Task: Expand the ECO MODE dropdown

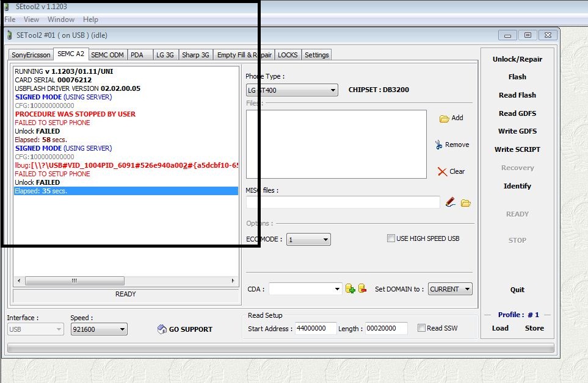Action: tap(308, 239)
